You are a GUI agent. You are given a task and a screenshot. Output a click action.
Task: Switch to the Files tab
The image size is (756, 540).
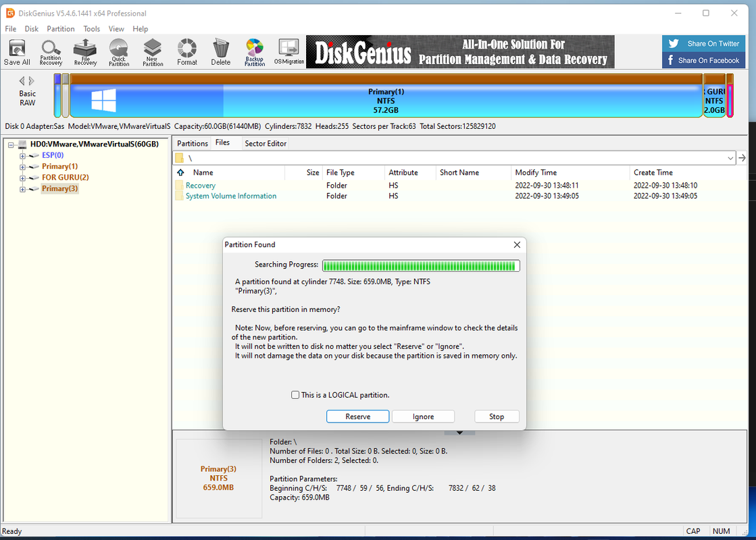pos(222,142)
